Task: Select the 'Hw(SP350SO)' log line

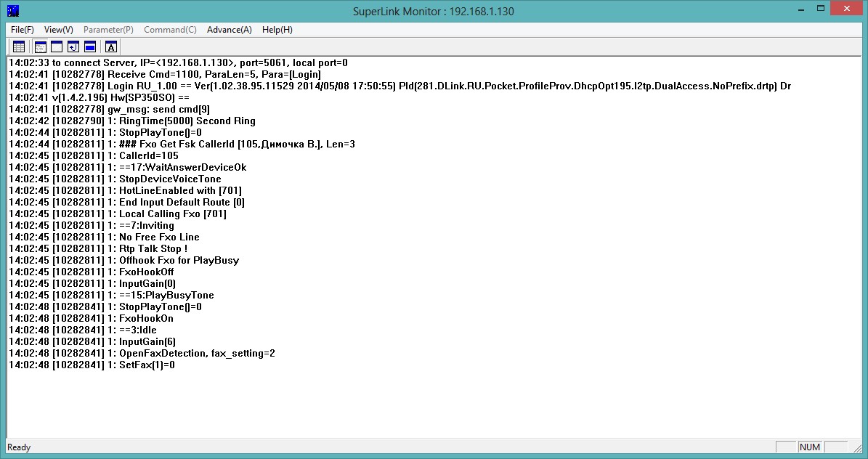Action: (99, 97)
